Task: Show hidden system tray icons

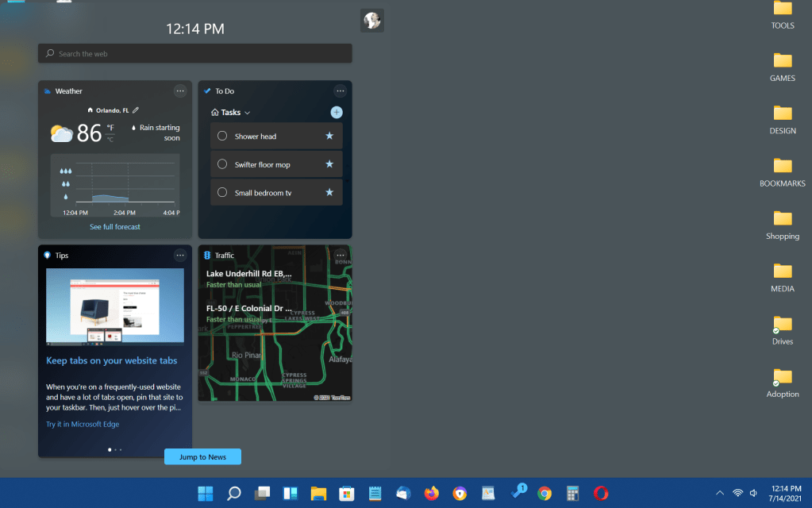Action: pos(719,493)
